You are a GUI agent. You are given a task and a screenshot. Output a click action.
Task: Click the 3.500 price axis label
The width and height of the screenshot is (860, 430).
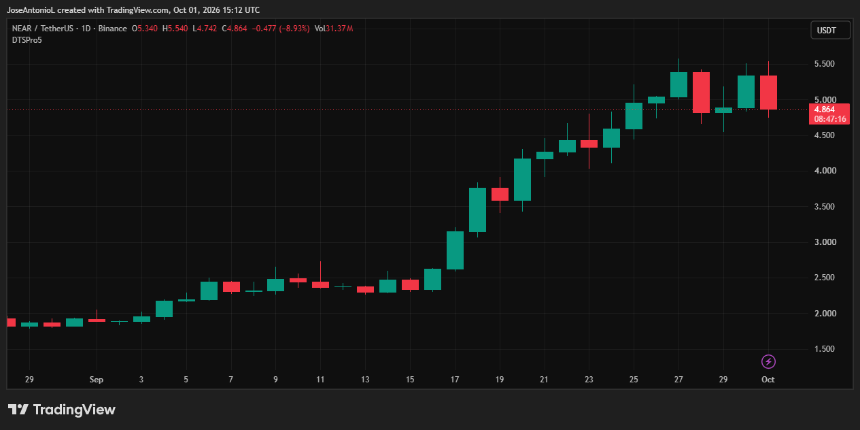(825, 207)
